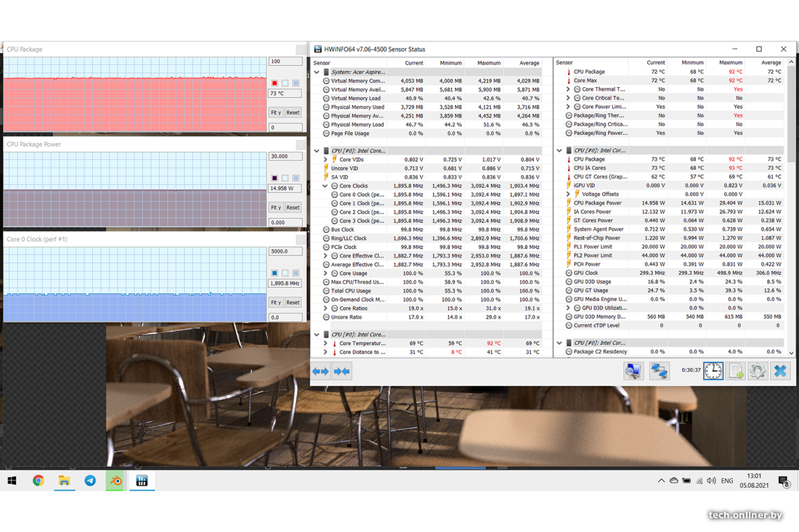Collapse the Core Clocks tree group

[325, 186]
